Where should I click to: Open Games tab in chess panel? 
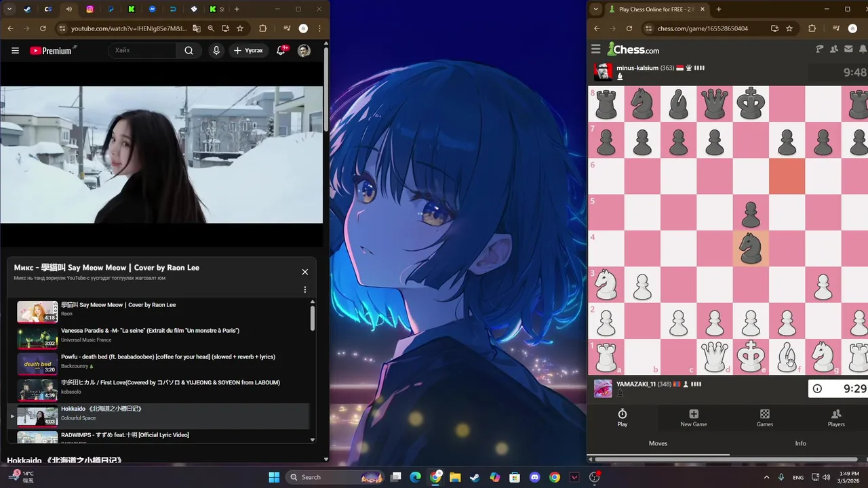765,418
